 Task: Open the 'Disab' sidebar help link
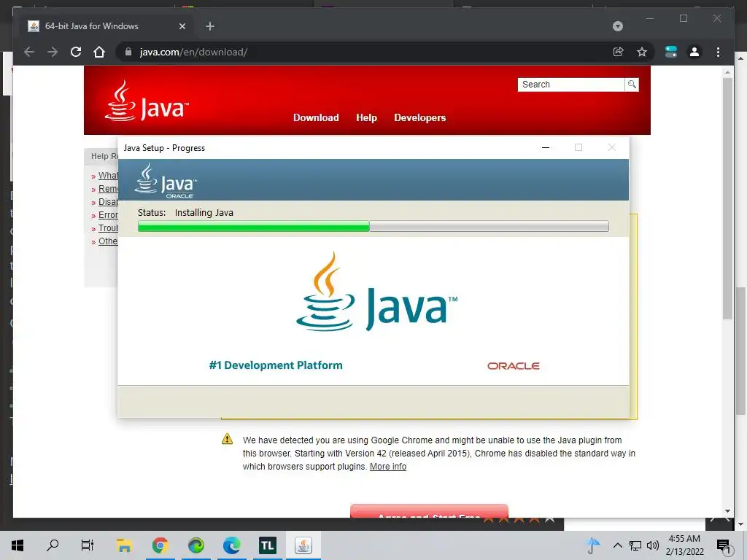coord(108,202)
